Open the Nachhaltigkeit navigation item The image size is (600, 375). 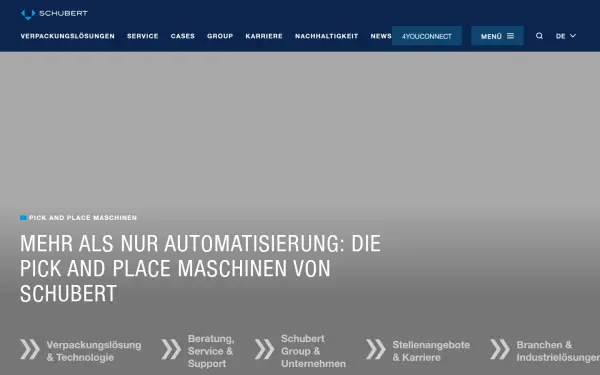[326, 36]
